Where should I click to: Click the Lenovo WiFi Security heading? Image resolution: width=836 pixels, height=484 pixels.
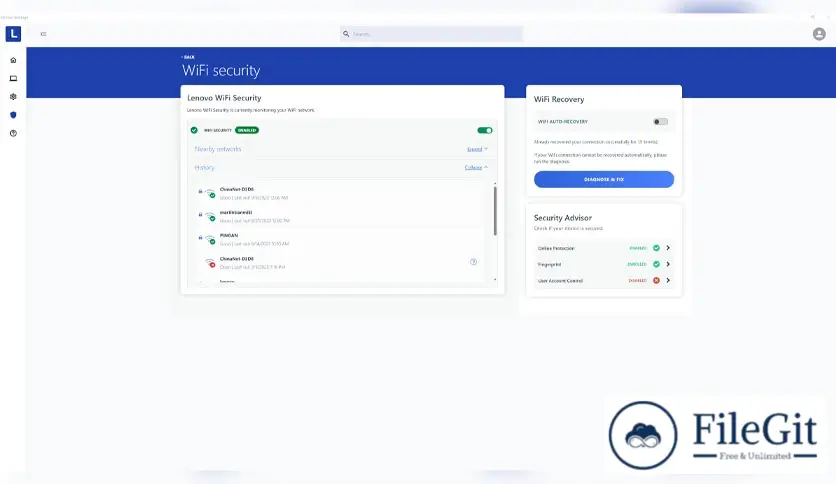tap(224, 98)
